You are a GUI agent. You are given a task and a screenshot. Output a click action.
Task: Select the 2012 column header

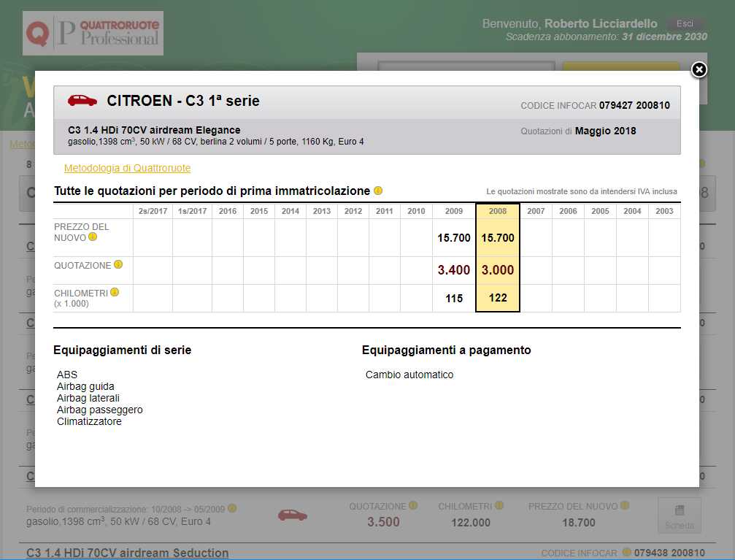click(353, 211)
